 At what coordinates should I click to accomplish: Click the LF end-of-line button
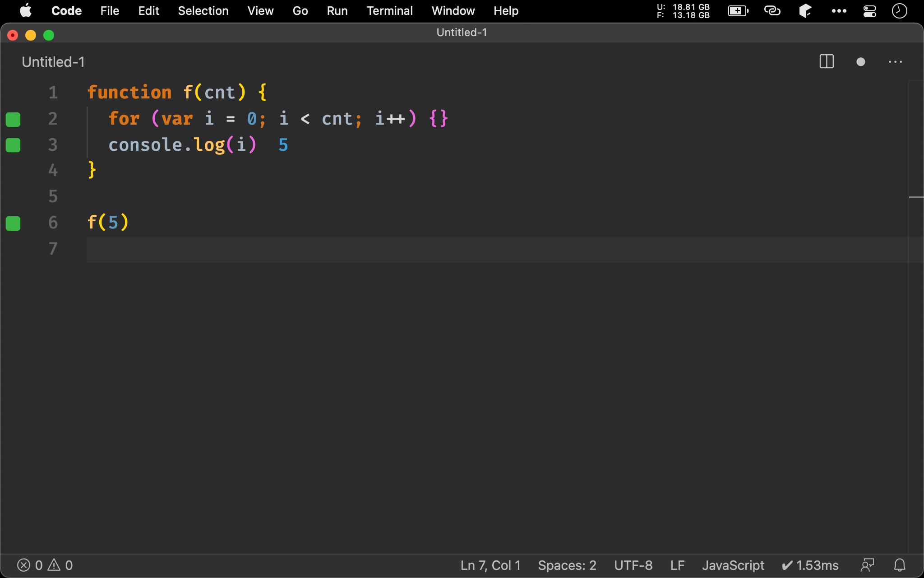677,565
